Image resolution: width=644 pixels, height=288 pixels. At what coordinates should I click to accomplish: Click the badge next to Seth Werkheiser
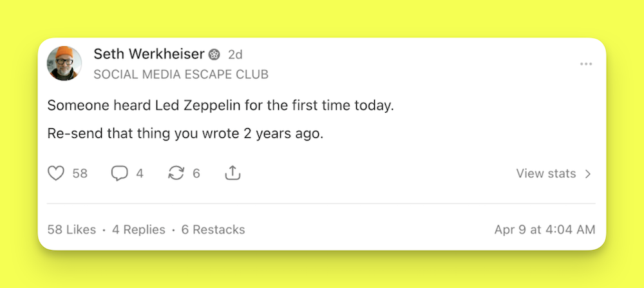[215, 55]
